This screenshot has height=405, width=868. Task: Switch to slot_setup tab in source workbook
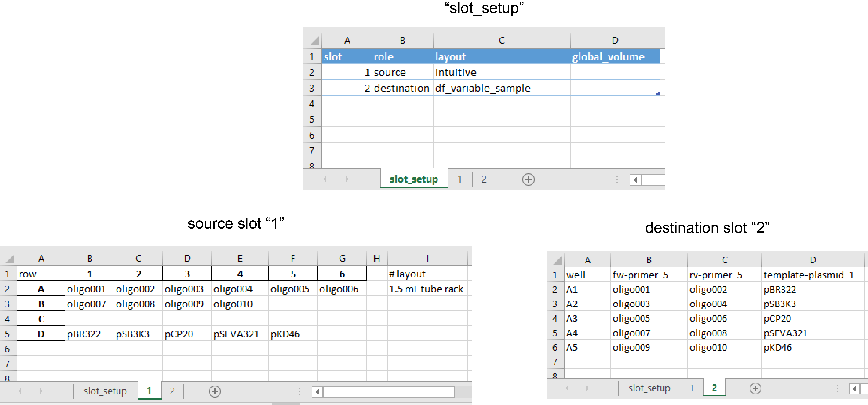[105, 391]
